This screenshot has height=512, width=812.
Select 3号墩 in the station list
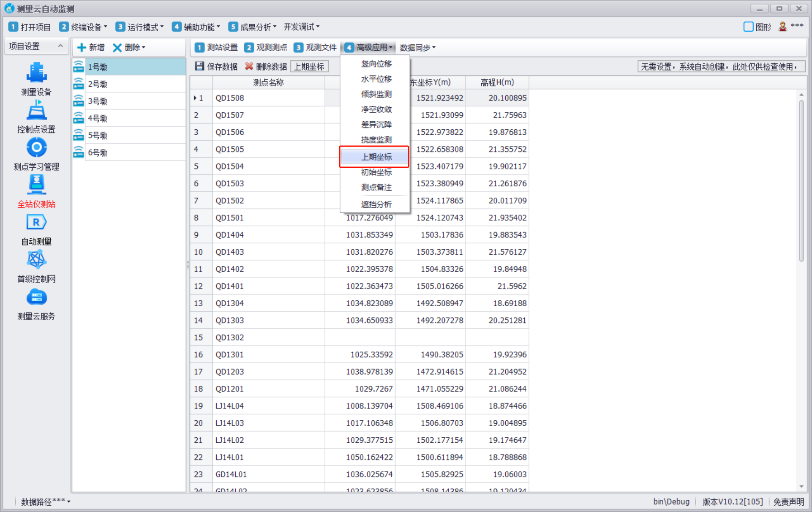pos(98,101)
